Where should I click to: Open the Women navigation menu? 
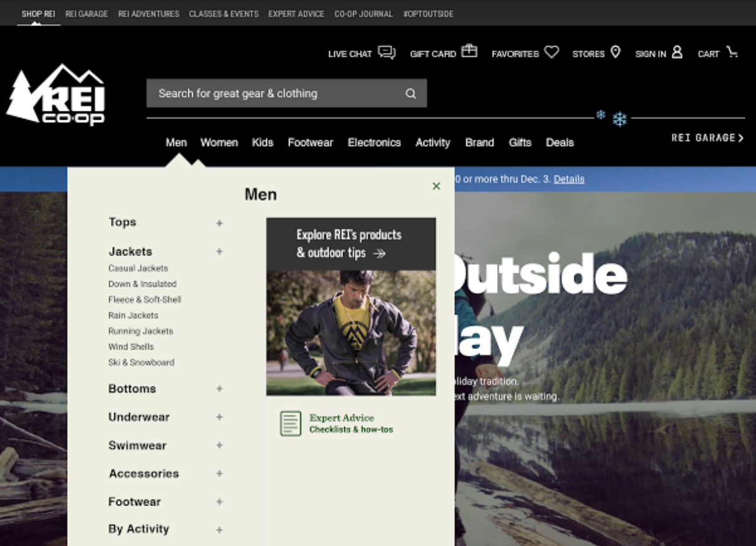(x=219, y=142)
